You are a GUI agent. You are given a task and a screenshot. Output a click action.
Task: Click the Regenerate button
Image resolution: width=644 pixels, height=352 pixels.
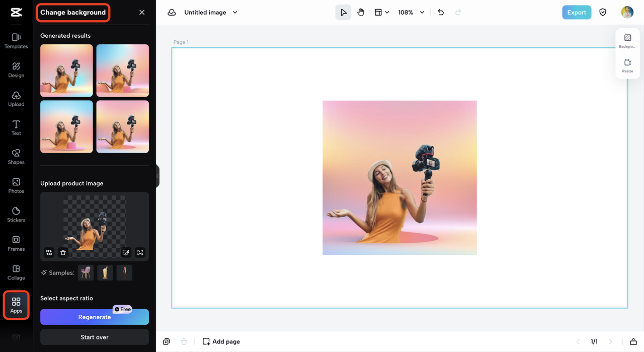95,317
